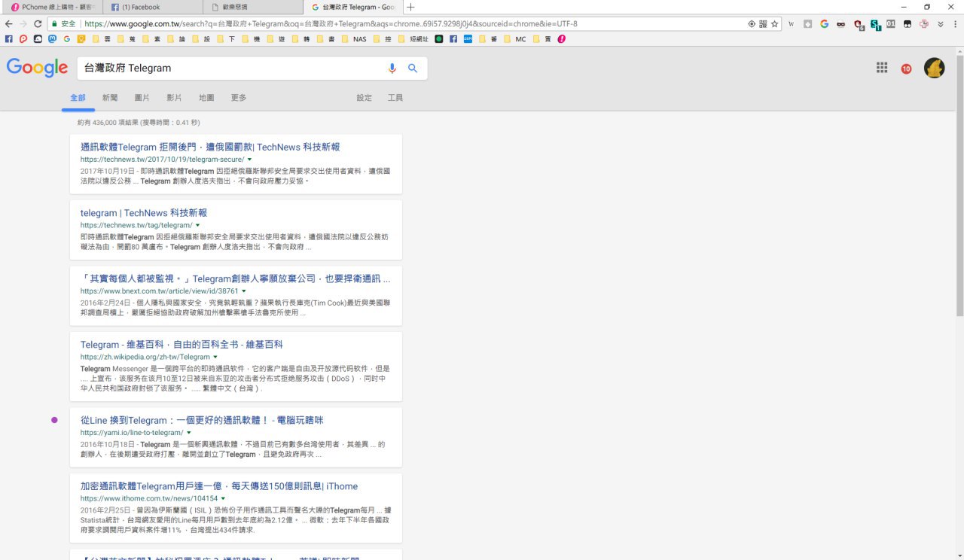The height and width of the screenshot is (560, 964).
Task: Show hidden extensions via double chevron
Action: [x=940, y=24]
